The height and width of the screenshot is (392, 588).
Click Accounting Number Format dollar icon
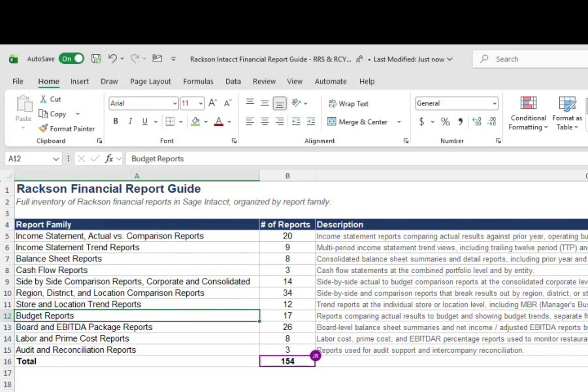(422, 121)
